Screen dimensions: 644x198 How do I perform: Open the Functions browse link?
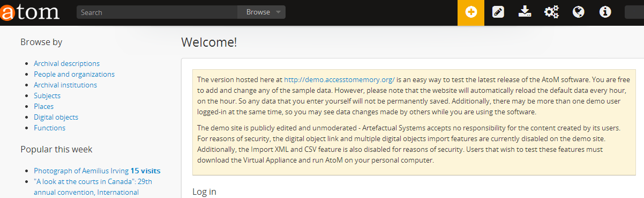49,128
